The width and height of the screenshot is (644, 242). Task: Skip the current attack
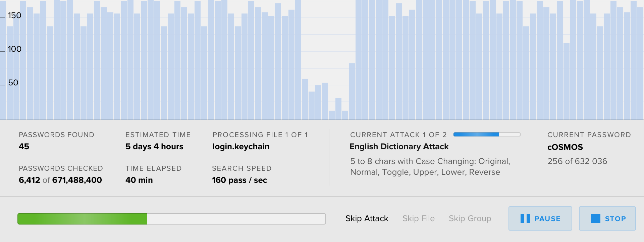coord(367,218)
